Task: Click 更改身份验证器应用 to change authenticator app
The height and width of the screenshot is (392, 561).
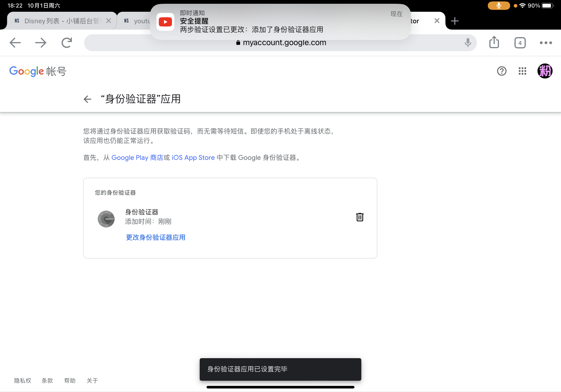Action: coord(155,237)
